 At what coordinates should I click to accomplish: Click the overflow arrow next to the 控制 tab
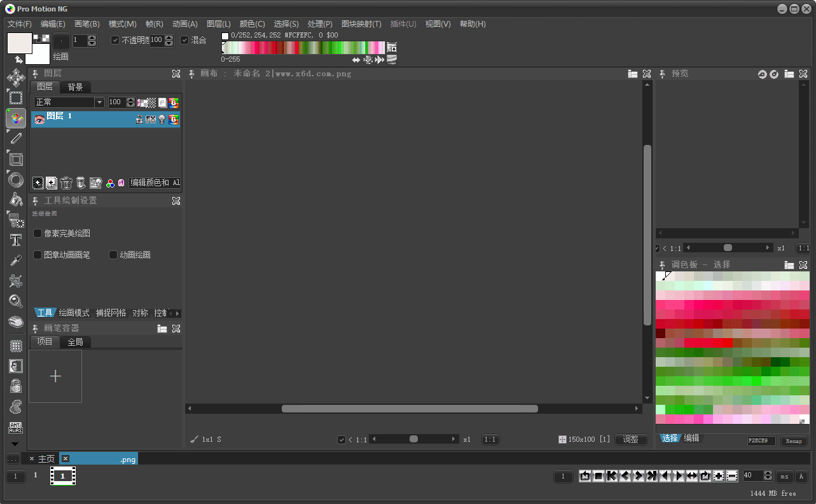click(178, 312)
